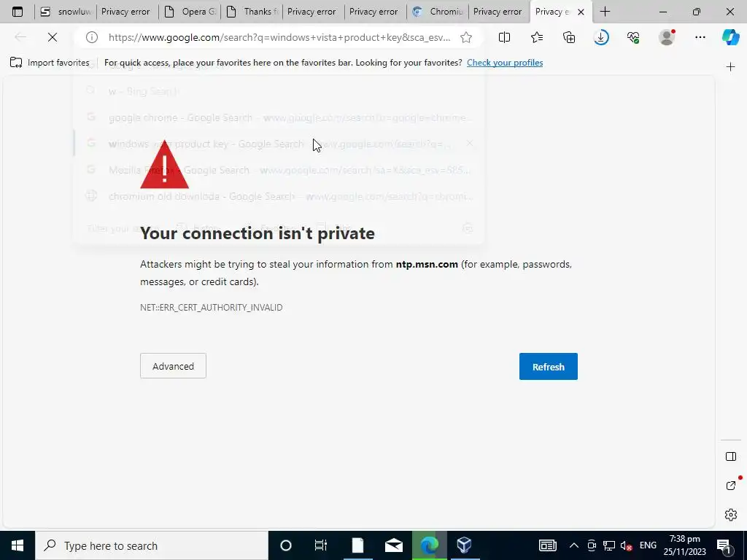Screen dimensions: 747x560
Task: Stop loading the page
Action: tap(53, 37)
